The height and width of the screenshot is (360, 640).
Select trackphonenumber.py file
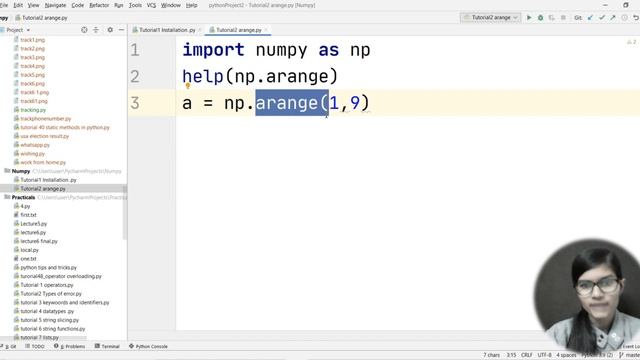click(45, 119)
